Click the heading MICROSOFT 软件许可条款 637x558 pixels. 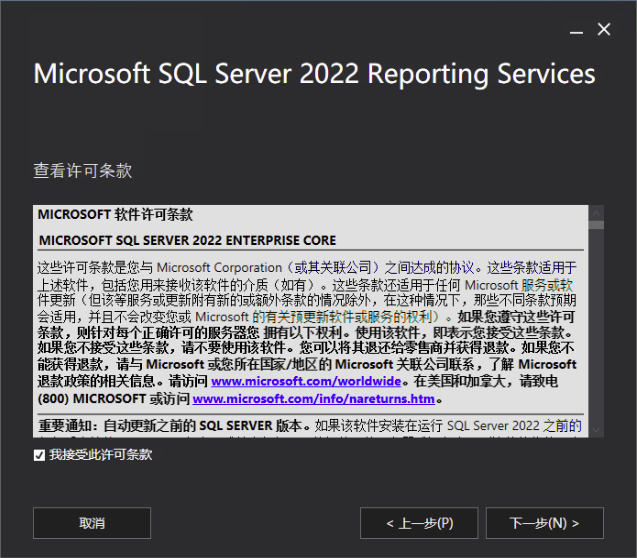point(115,214)
